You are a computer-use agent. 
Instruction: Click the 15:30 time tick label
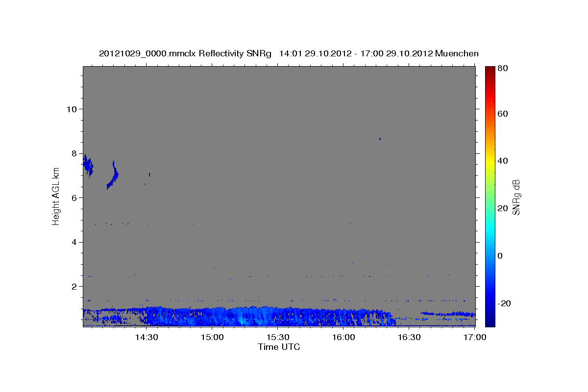[278, 338]
